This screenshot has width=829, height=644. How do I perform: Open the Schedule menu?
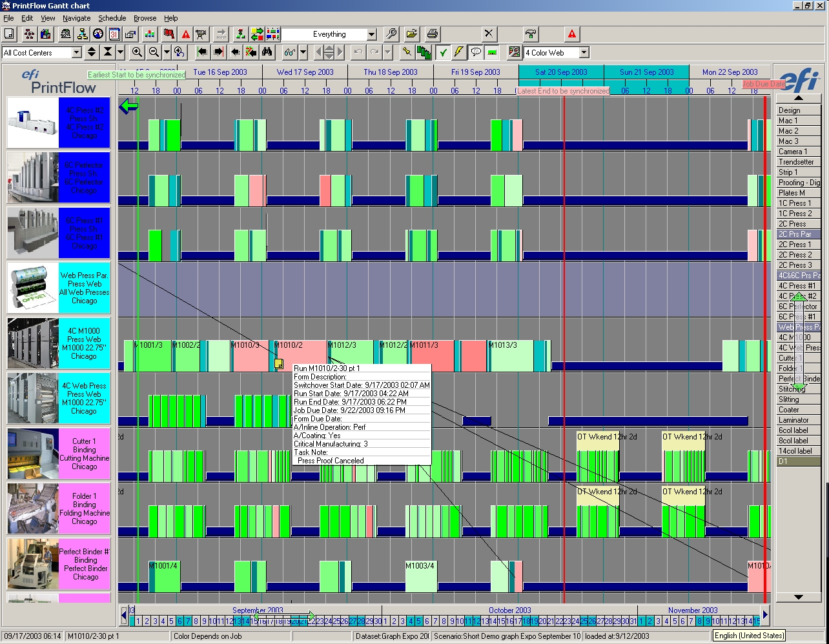tap(112, 18)
